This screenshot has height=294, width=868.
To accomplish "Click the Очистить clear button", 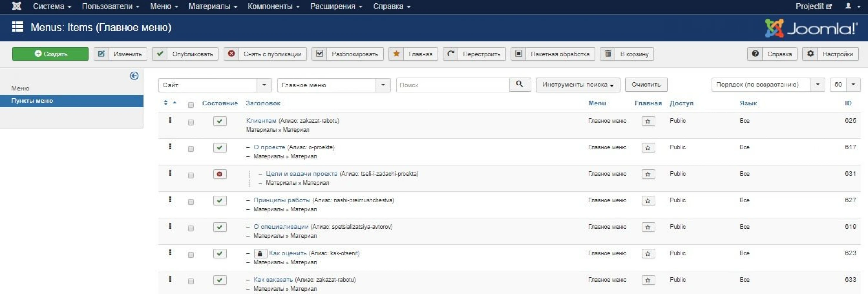I will coord(646,85).
